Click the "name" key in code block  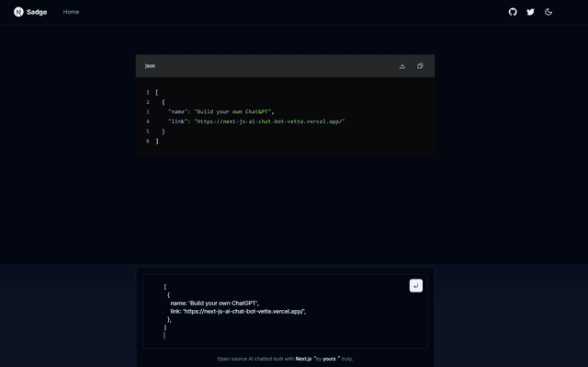pyautogui.click(x=177, y=112)
